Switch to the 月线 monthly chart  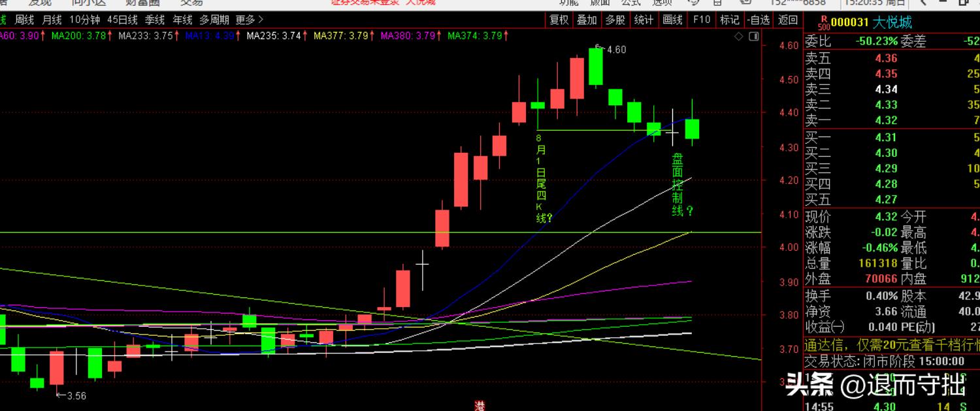(52, 20)
